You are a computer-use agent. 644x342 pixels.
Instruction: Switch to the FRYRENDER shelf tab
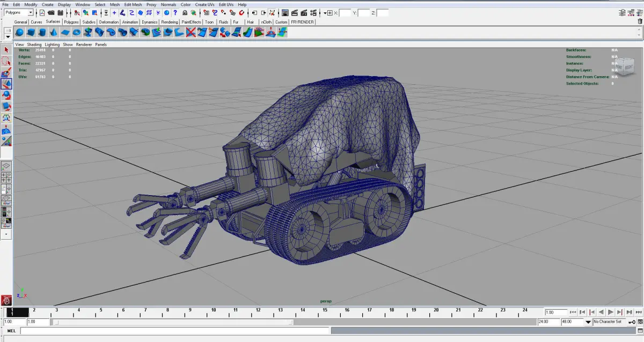click(x=302, y=22)
